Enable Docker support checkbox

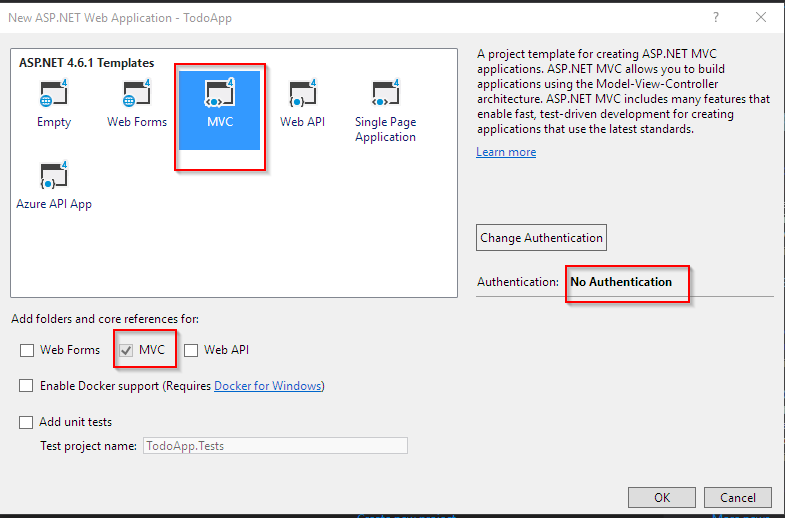coord(26,386)
